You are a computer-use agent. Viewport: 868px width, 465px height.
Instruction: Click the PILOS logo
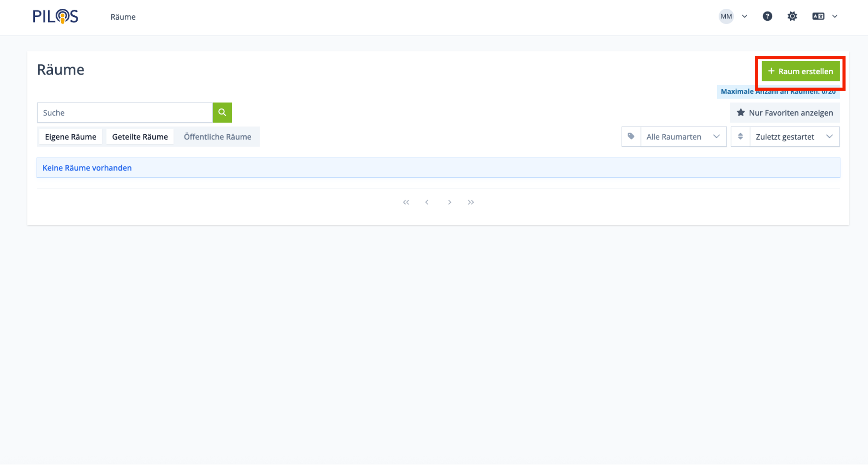[x=56, y=16]
